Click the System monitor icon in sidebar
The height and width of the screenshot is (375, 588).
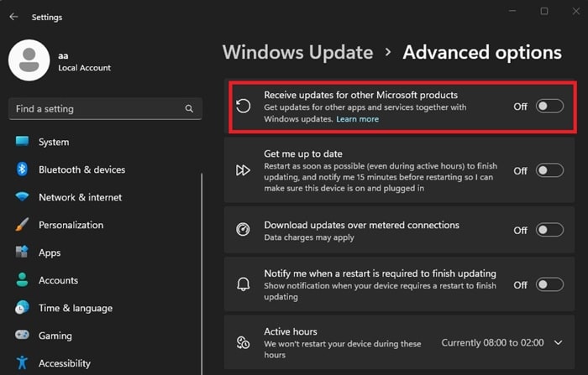click(22, 142)
